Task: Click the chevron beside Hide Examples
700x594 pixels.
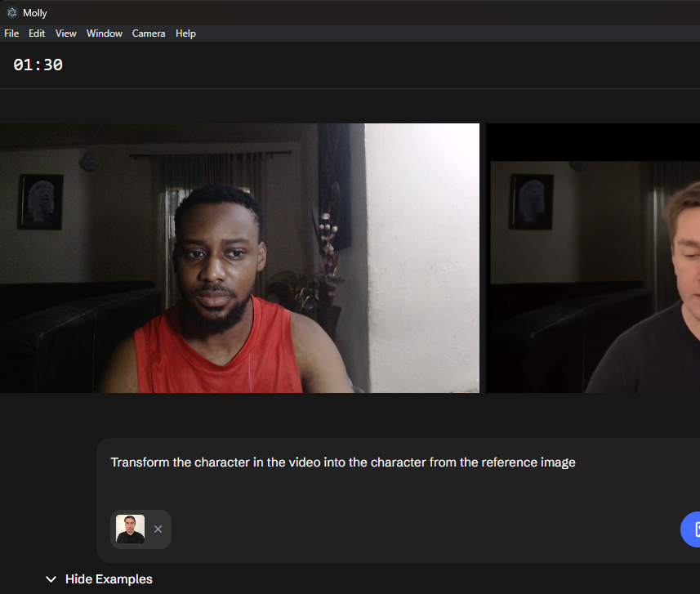Action: tap(51, 579)
